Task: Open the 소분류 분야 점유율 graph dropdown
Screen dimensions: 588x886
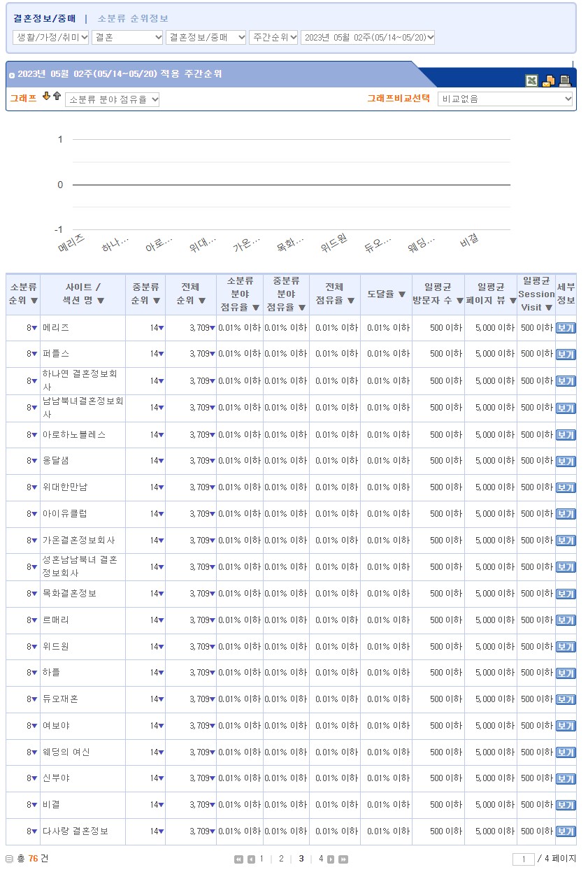Action: [113, 99]
